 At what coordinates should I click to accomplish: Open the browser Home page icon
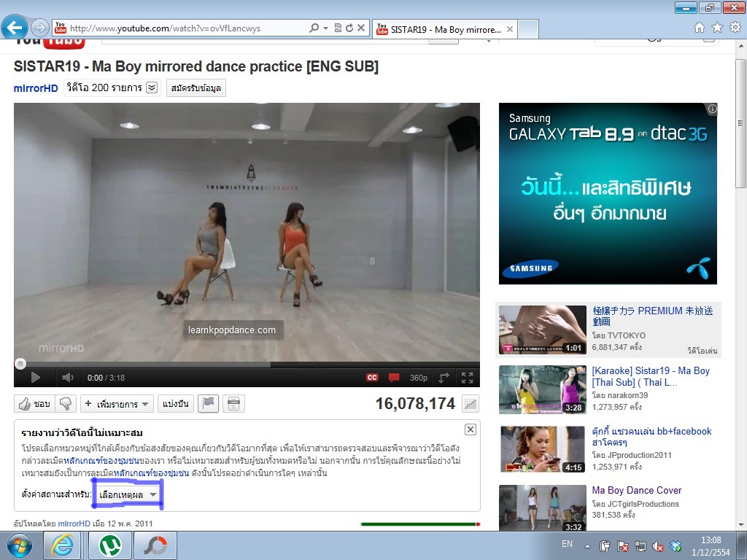700,28
